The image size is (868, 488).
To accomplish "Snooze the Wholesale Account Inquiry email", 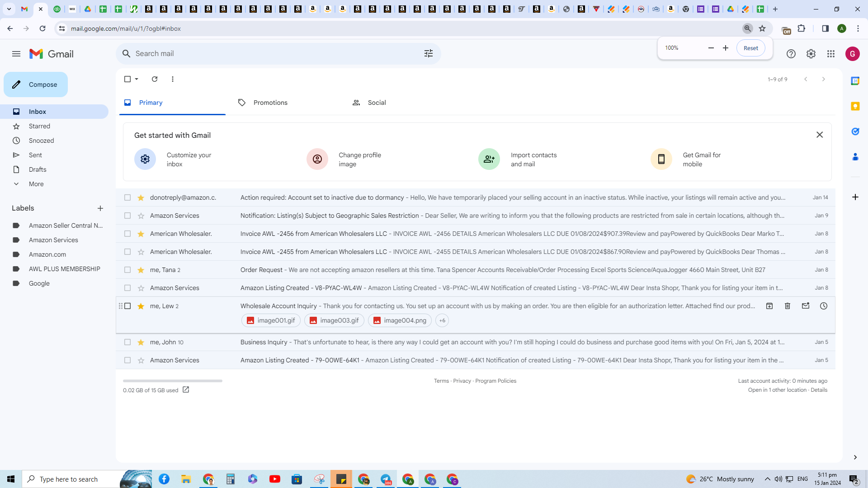I will click(824, 306).
